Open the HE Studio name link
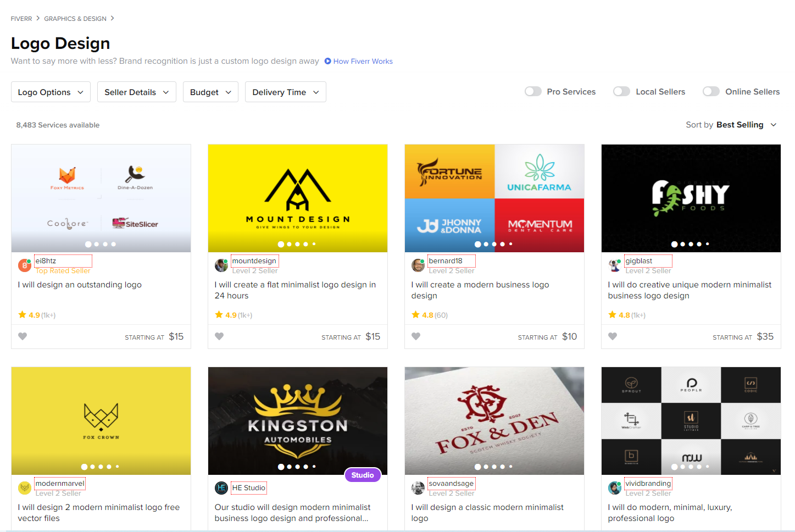795x532 pixels. pos(249,488)
